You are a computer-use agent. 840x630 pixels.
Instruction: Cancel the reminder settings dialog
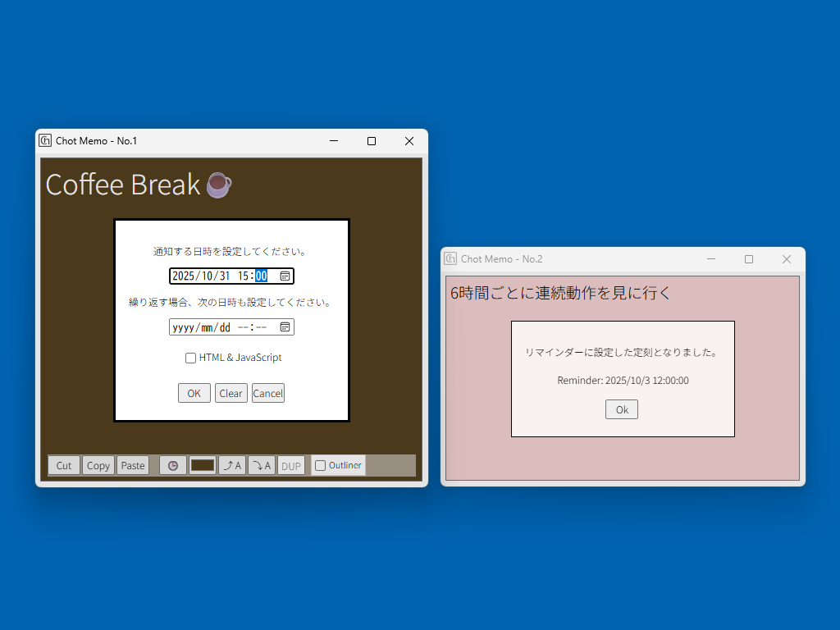(267, 394)
